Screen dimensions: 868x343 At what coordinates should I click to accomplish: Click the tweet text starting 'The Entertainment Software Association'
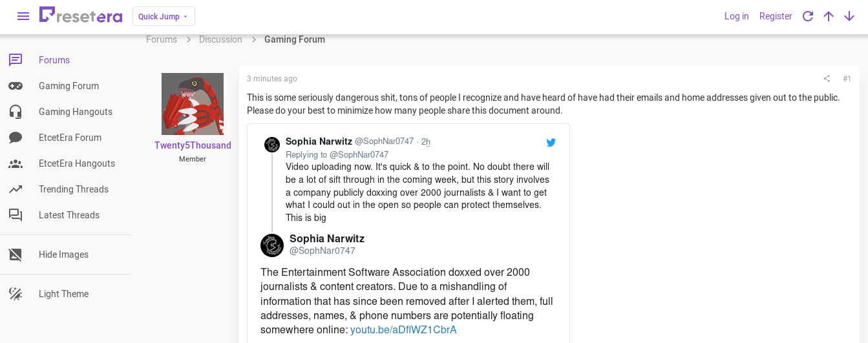pyautogui.click(x=407, y=301)
